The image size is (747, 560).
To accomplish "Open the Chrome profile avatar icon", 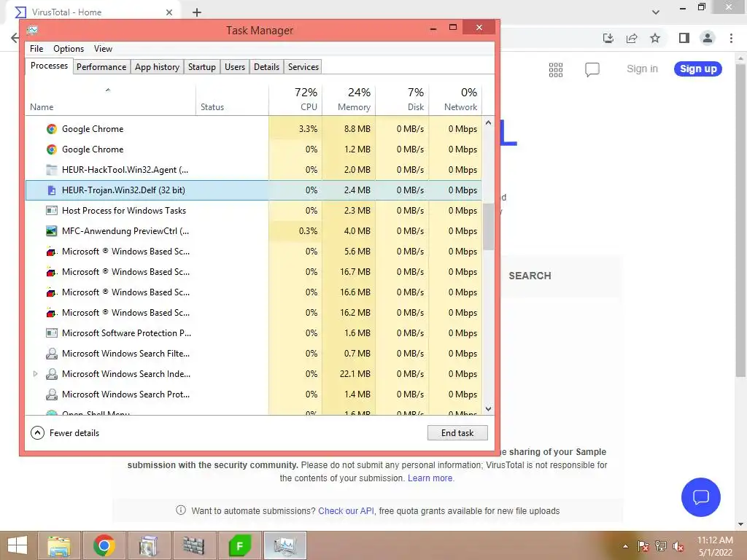I will 708,38.
